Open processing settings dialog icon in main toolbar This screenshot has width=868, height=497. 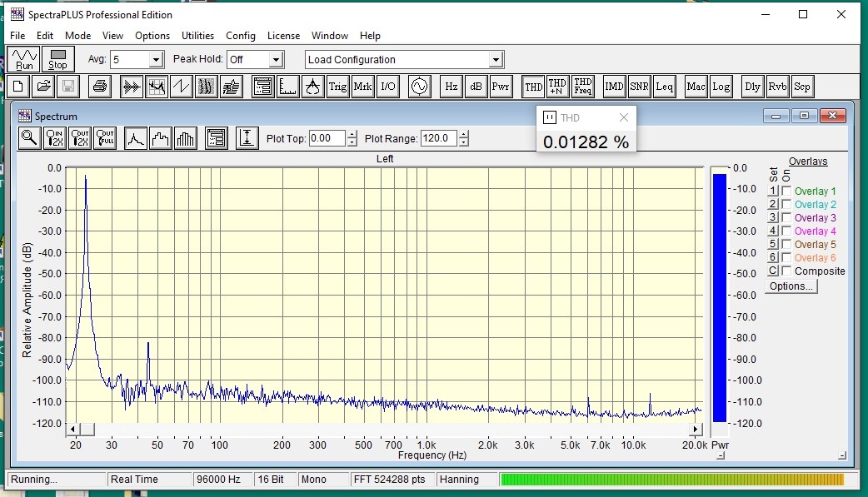point(263,87)
